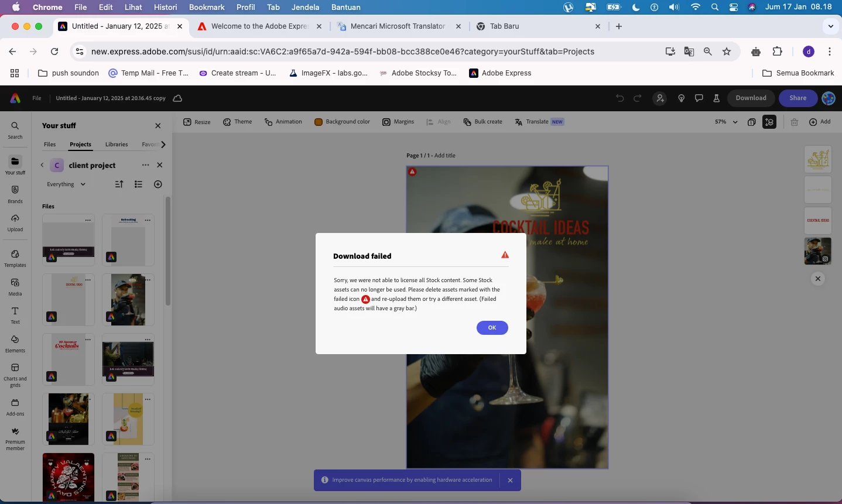This screenshot has height=504, width=842.
Task: Open the Theme tool
Action: coord(237,122)
